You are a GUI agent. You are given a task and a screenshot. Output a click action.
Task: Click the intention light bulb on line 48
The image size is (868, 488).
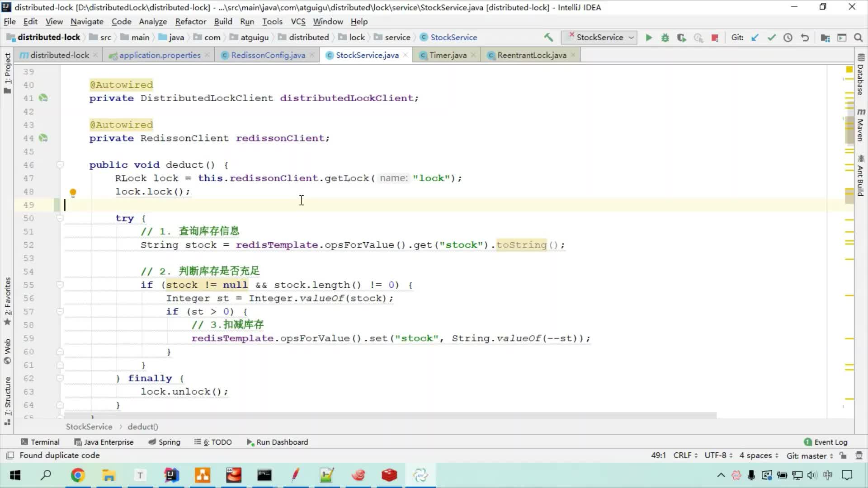click(73, 193)
